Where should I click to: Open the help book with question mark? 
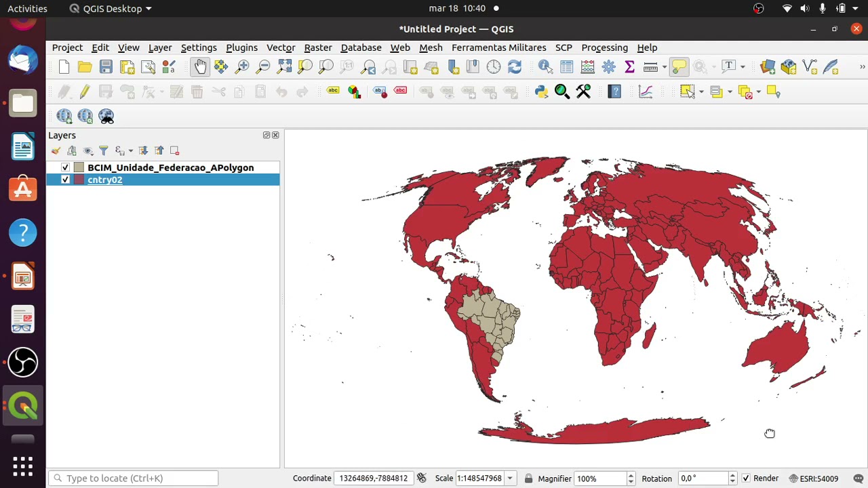[x=614, y=91]
